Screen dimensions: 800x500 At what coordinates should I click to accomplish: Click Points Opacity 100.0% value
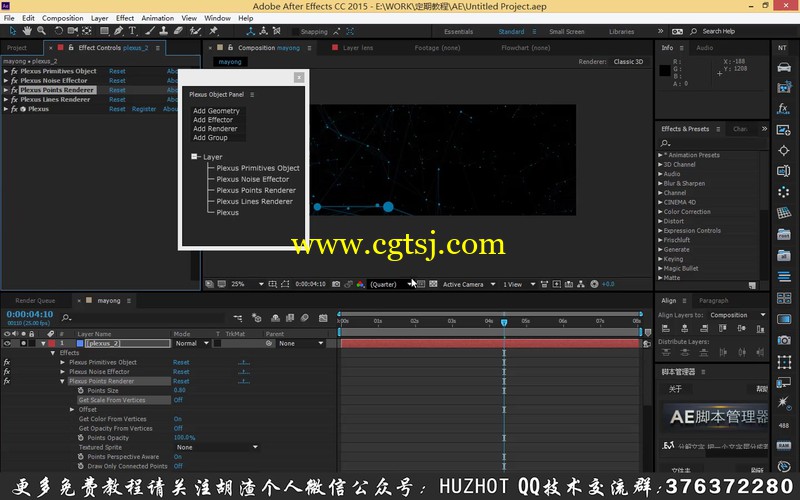[184, 438]
